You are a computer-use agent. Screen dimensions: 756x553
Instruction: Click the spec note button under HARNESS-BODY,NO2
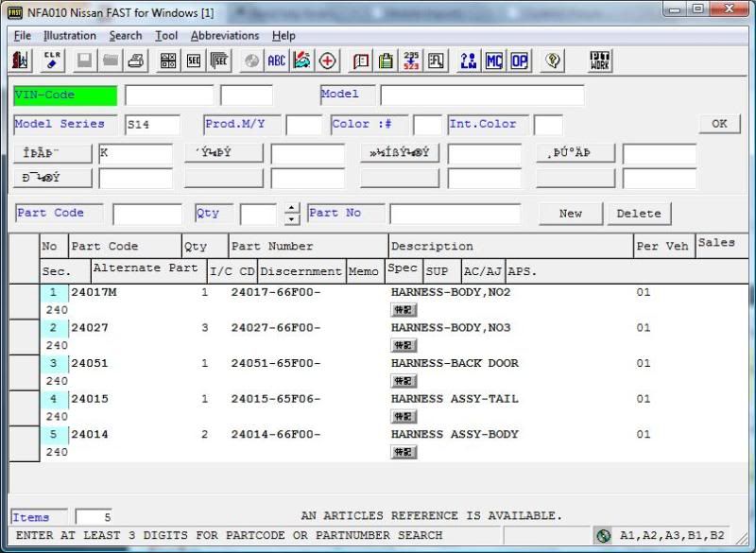(x=404, y=310)
